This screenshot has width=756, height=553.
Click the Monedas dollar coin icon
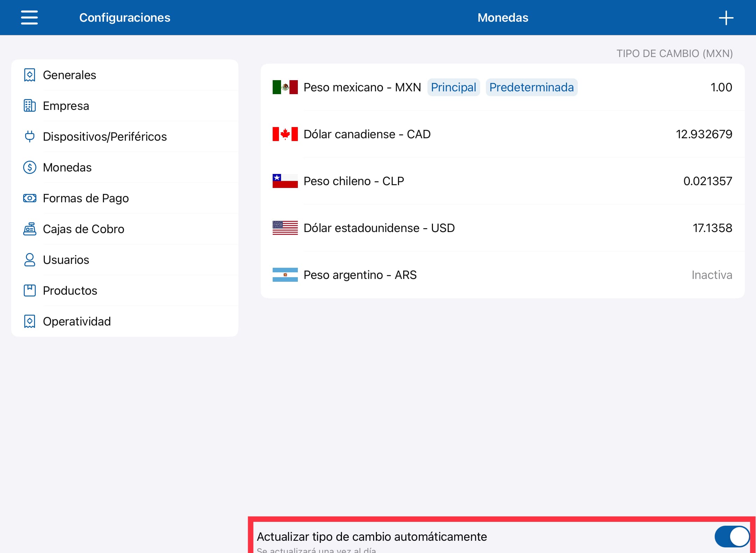click(30, 167)
